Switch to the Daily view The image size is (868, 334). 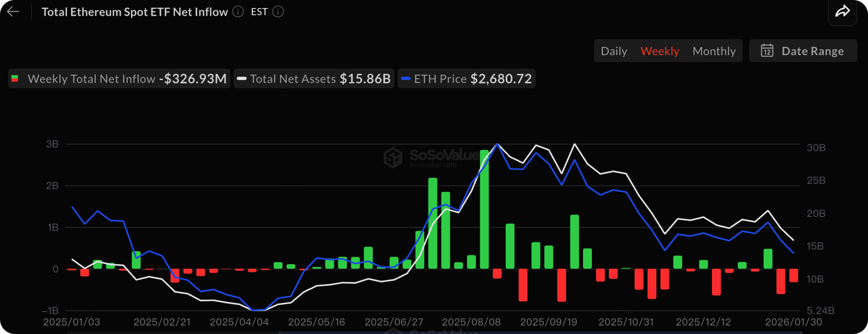[x=614, y=51]
